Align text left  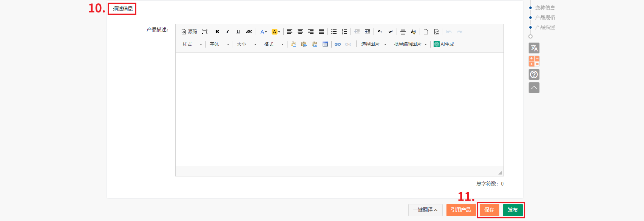[290, 32]
